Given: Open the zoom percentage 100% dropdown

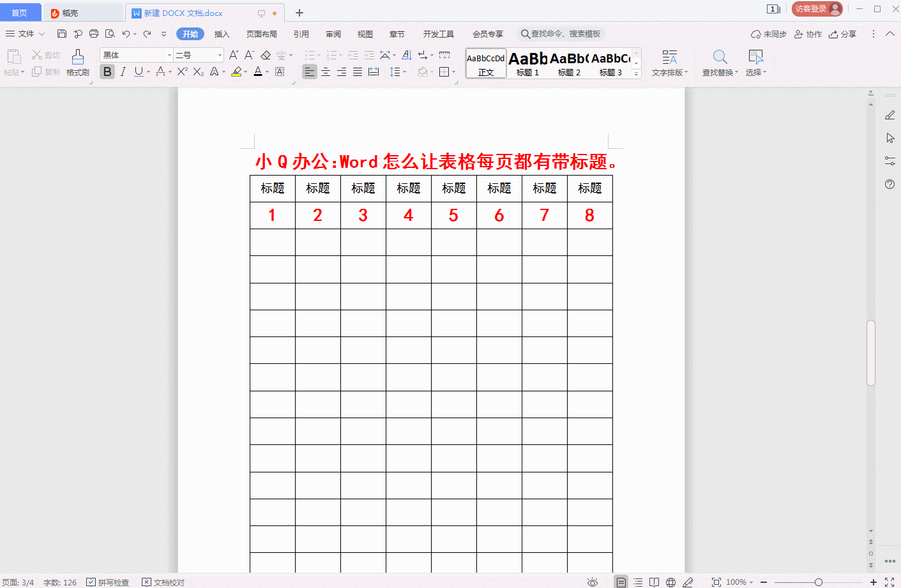Looking at the screenshot, I should point(740,582).
